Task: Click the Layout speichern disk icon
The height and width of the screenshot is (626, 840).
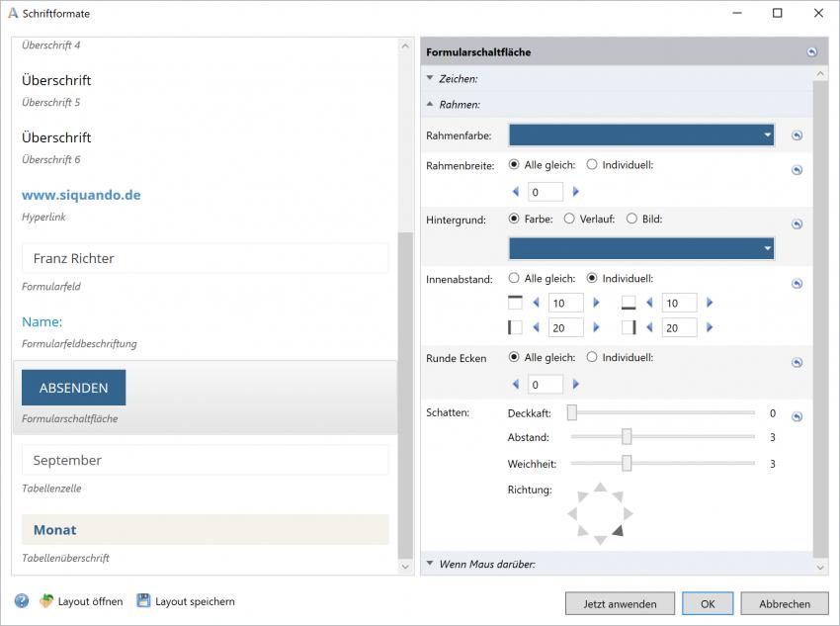Action: coord(143,601)
